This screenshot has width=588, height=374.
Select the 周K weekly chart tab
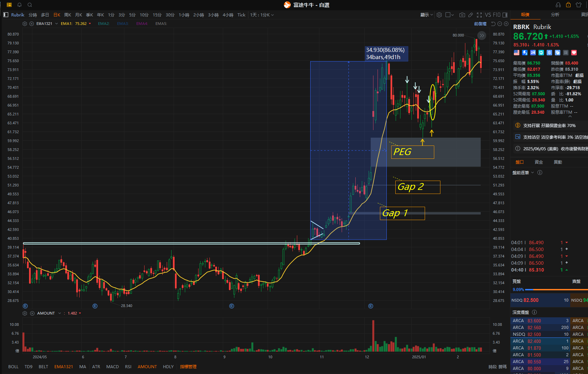[68, 15]
